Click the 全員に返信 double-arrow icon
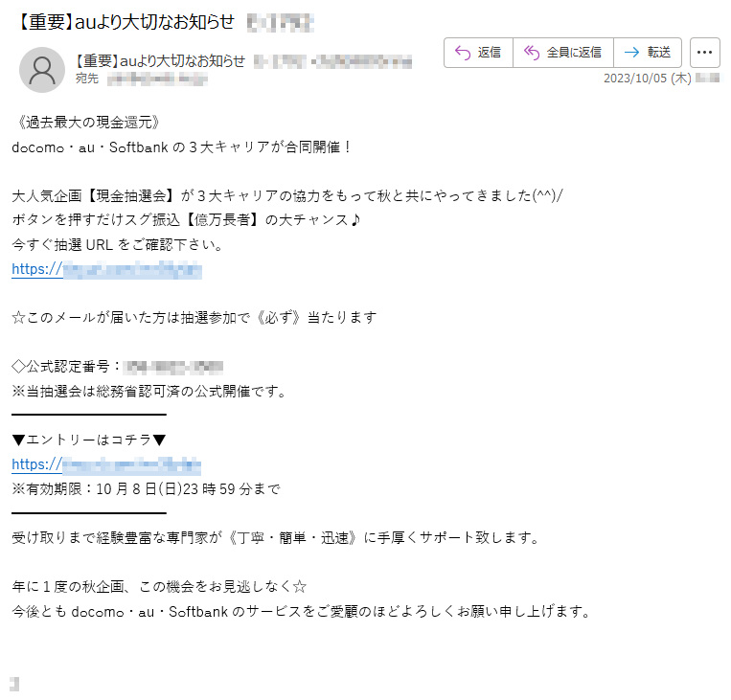The image size is (731, 700). pyautogui.click(x=532, y=53)
